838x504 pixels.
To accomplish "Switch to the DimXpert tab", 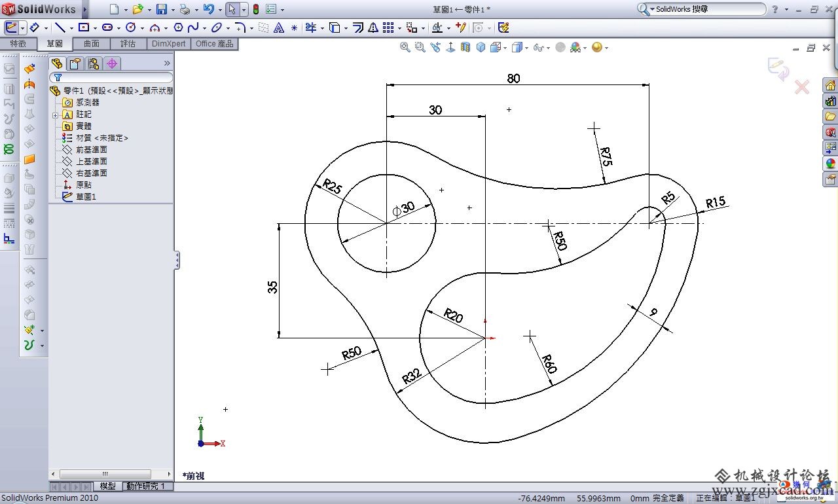I will pos(168,44).
